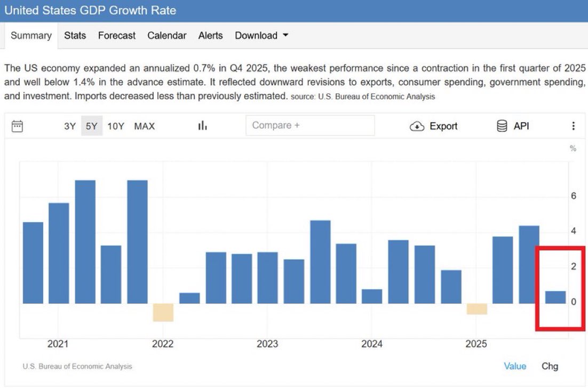
Task: Click the 2024 x-axis label
Action: (x=371, y=344)
